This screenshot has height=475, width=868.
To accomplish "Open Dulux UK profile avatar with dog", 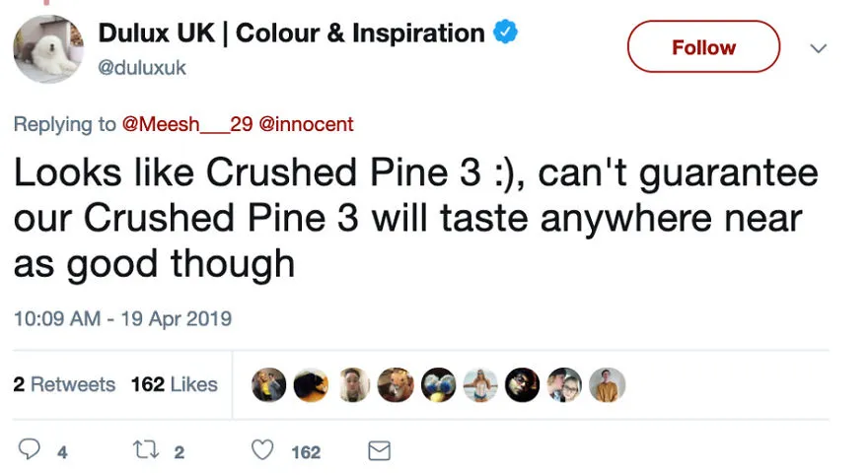I will coord(48,49).
